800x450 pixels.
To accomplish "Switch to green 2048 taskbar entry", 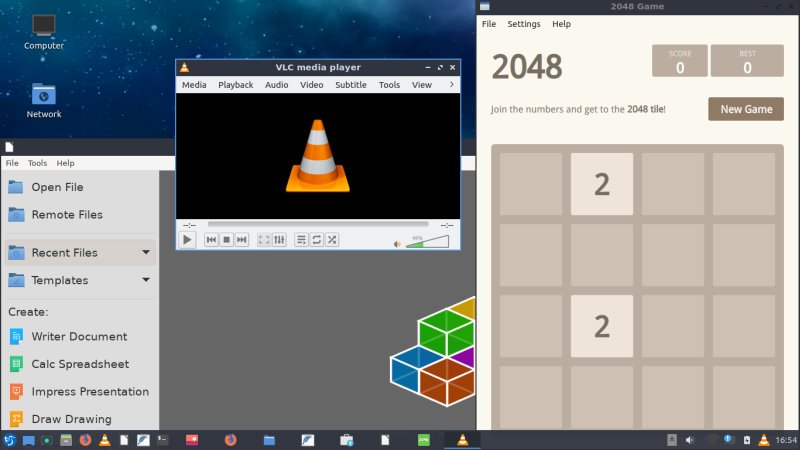I will click(x=424, y=440).
